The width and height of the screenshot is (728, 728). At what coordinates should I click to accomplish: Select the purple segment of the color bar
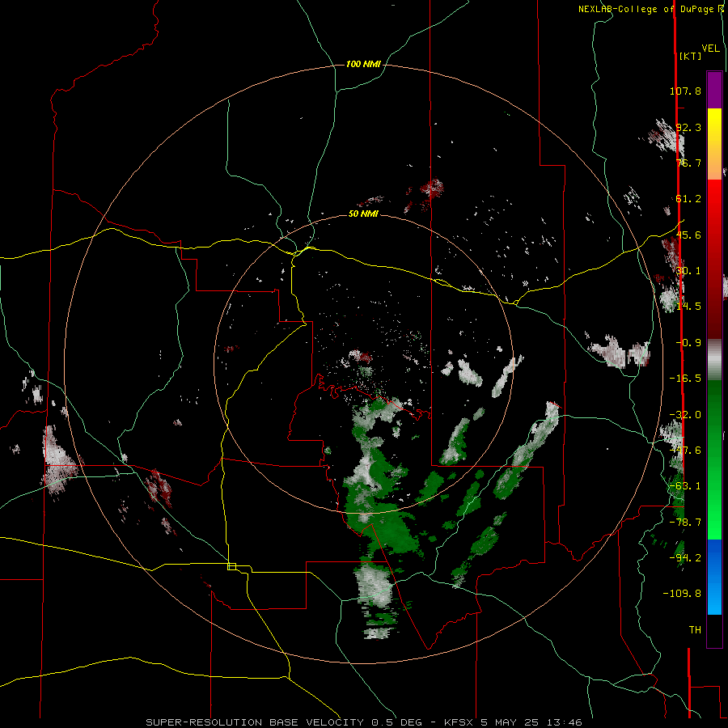tap(714, 90)
